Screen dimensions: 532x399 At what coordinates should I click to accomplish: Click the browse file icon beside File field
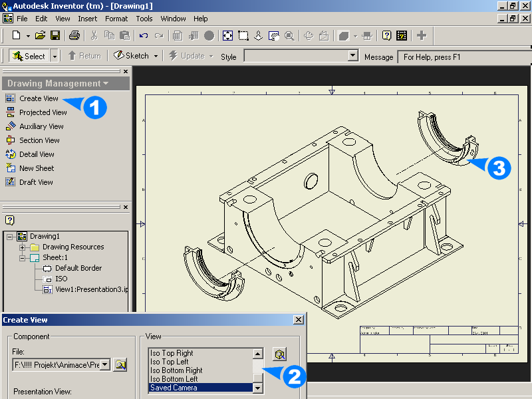120,364
